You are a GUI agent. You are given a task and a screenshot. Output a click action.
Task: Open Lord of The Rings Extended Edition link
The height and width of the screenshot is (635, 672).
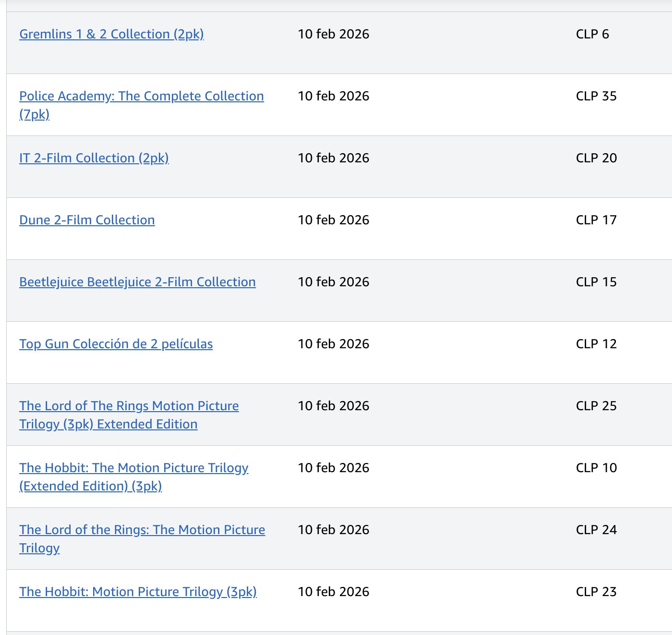[129, 406]
